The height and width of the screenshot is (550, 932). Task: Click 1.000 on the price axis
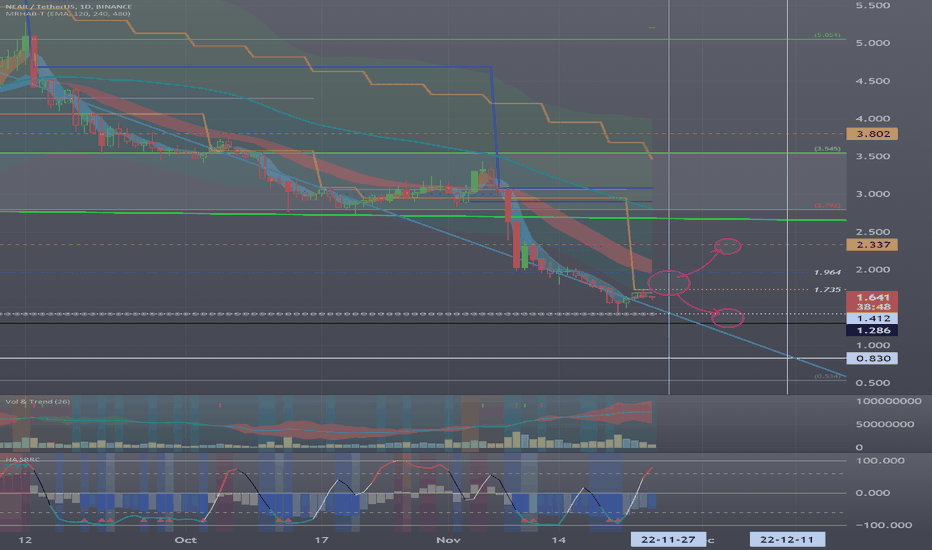click(873, 345)
